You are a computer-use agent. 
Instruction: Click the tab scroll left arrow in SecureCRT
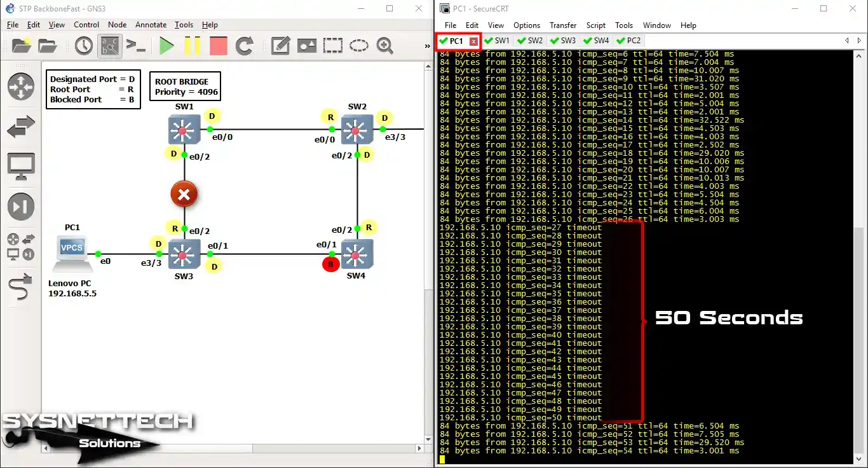(846, 41)
